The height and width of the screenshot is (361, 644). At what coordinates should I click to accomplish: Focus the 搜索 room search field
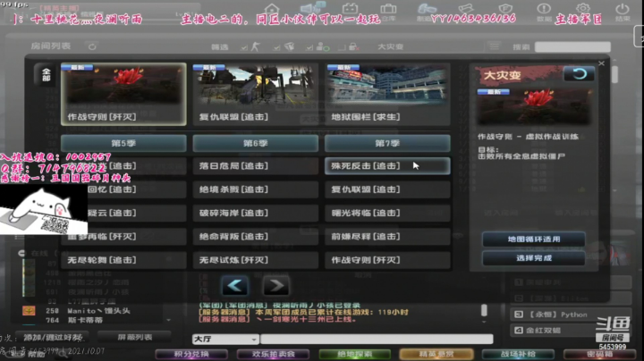[x=572, y=46]
